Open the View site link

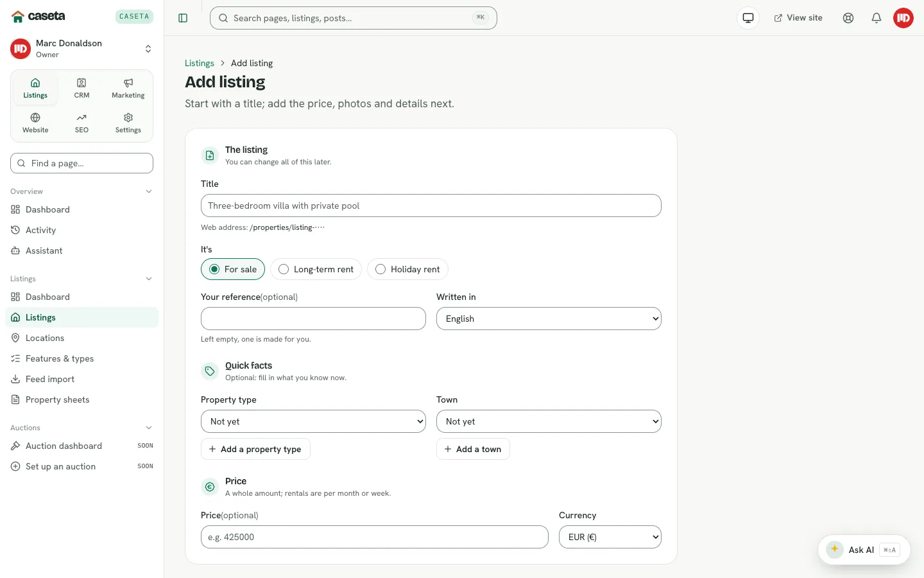[x=798, y=18]
